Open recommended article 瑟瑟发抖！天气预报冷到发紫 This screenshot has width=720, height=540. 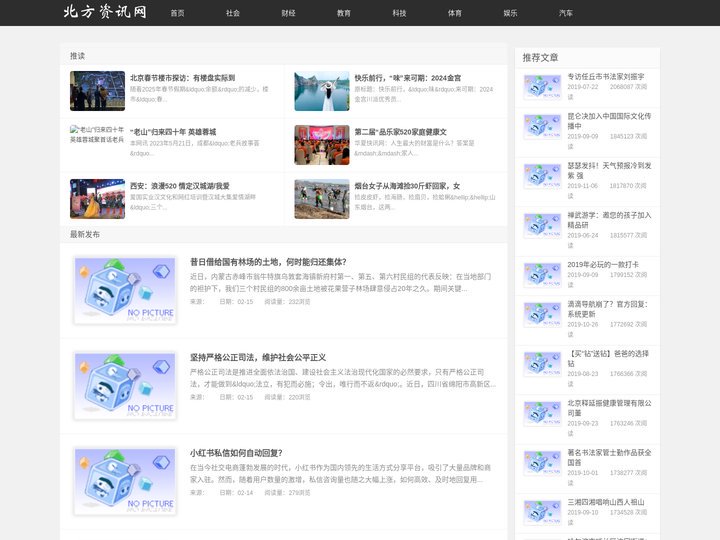[609, 171]
